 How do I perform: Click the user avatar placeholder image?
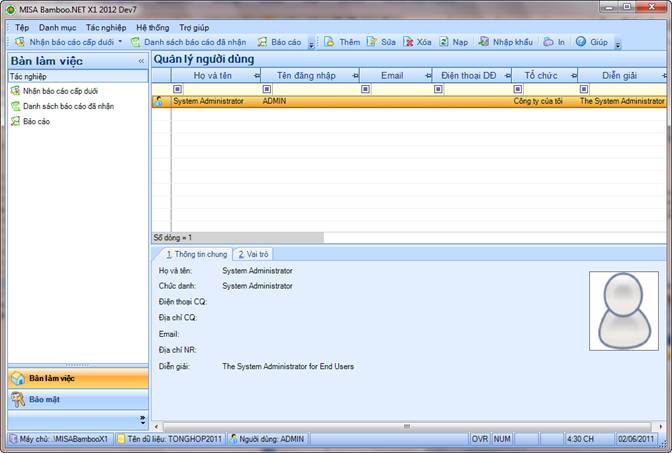coord(624,311)
